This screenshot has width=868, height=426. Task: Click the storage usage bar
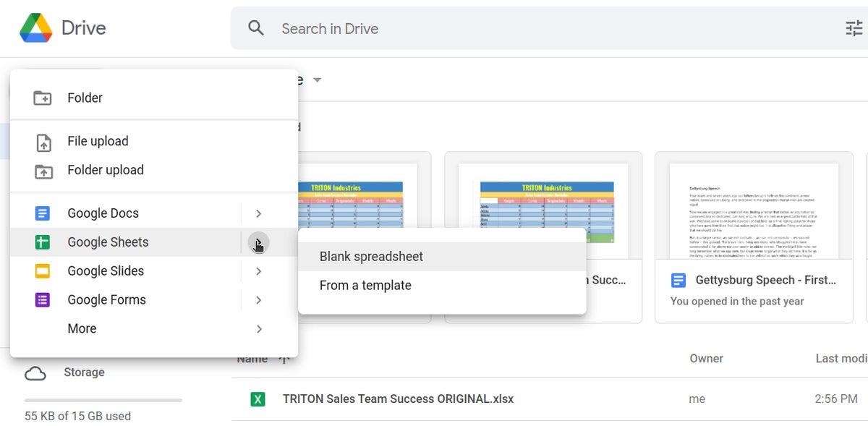click(x=103, y=400)
